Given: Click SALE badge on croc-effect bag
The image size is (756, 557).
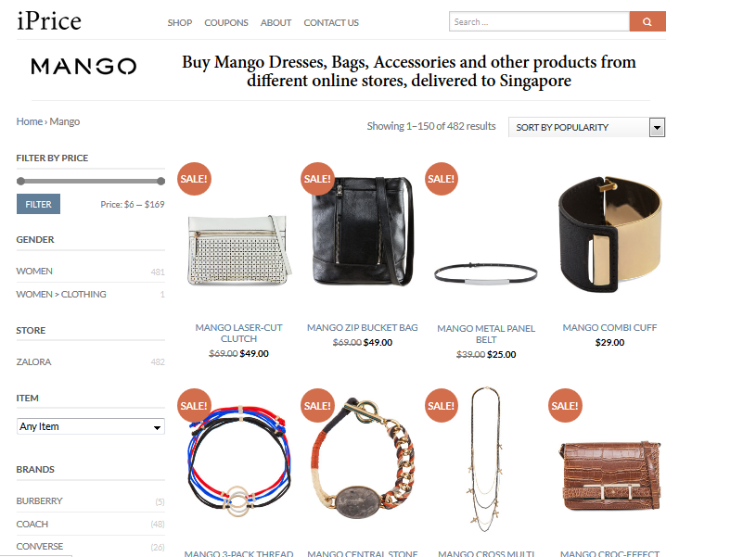Looking at the screenshot, I should tap(565, 406).
